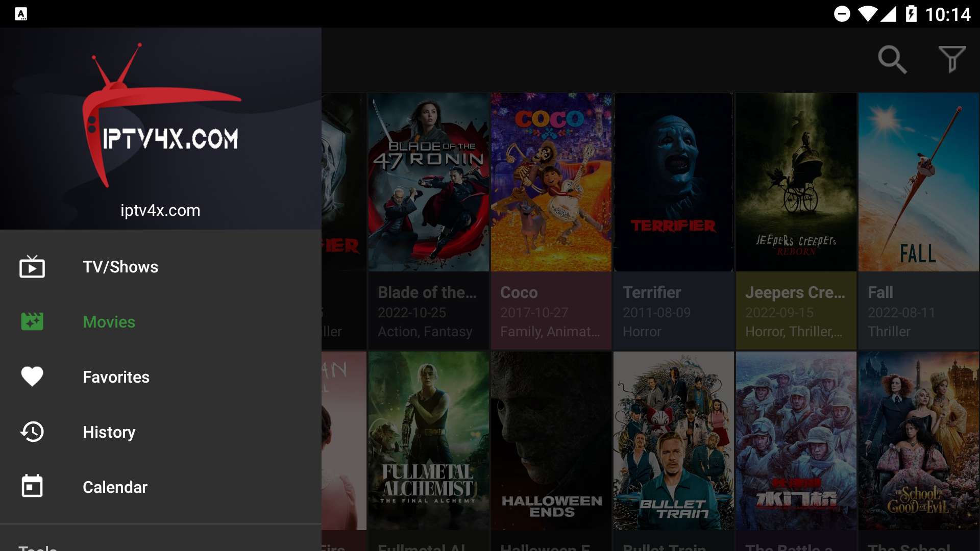Screen dimensions: 980x551
Task: Open History with clock icon
Action: (x=108, y=432)
